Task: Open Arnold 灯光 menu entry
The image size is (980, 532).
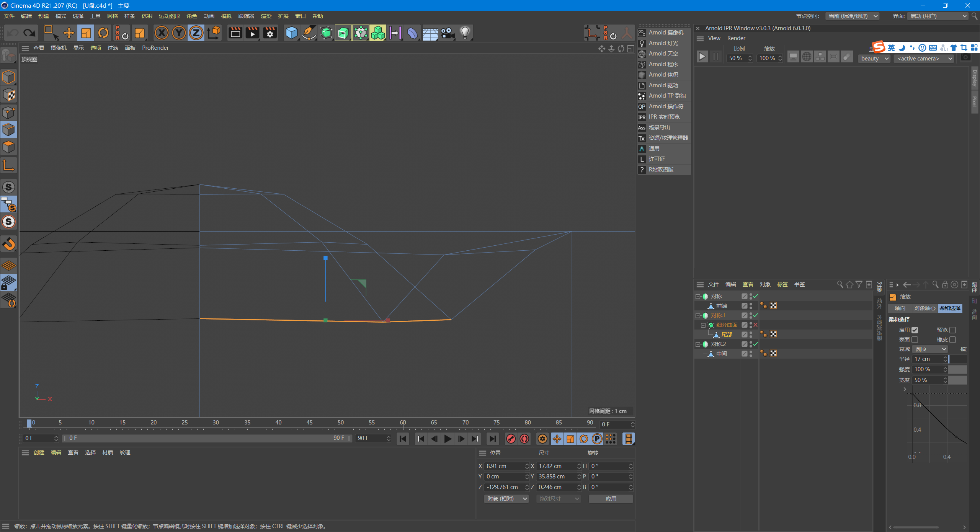Action: [x=663, y=43]
